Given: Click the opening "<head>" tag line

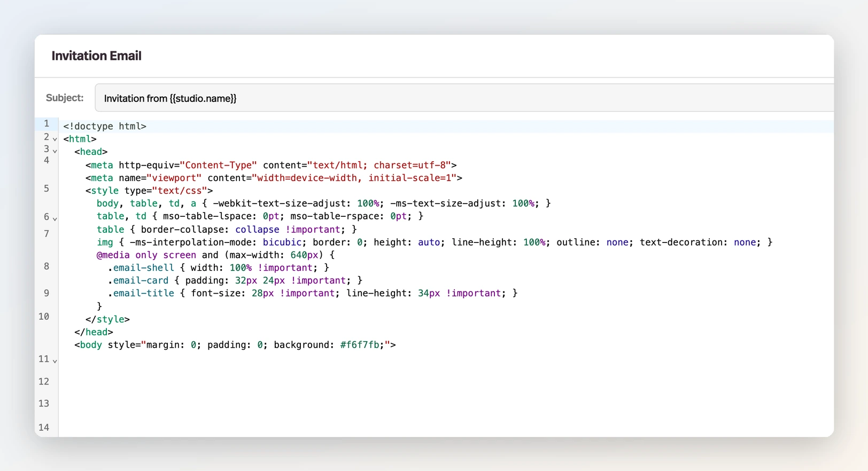Looking at the screenshot, I should (x=91, y=152).
